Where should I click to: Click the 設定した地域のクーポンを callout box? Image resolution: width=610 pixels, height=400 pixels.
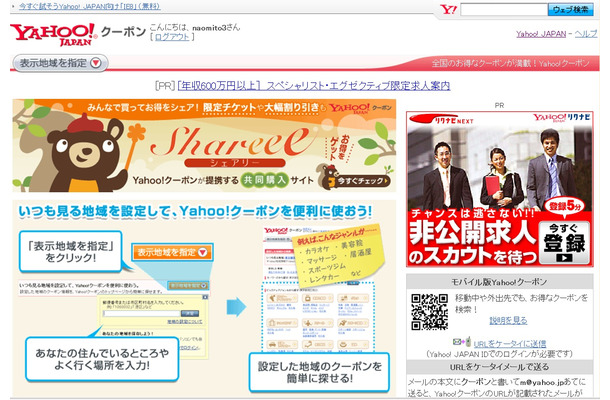(319, 372)
